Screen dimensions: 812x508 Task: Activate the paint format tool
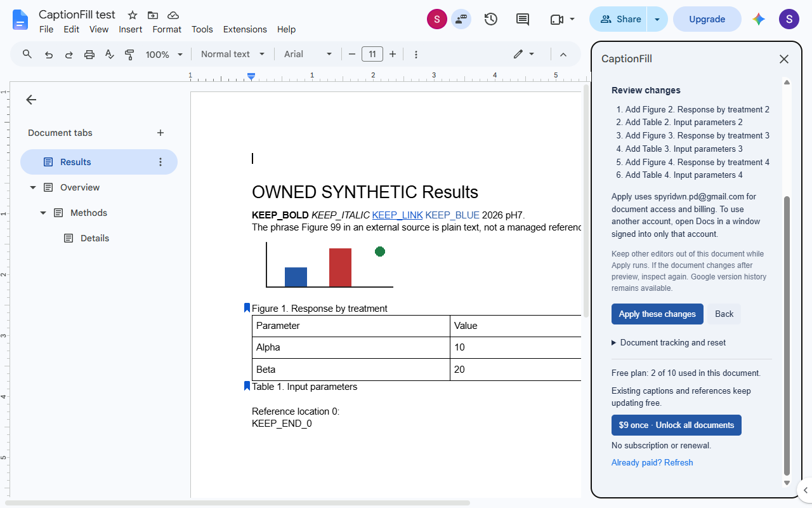coord(130,55)
